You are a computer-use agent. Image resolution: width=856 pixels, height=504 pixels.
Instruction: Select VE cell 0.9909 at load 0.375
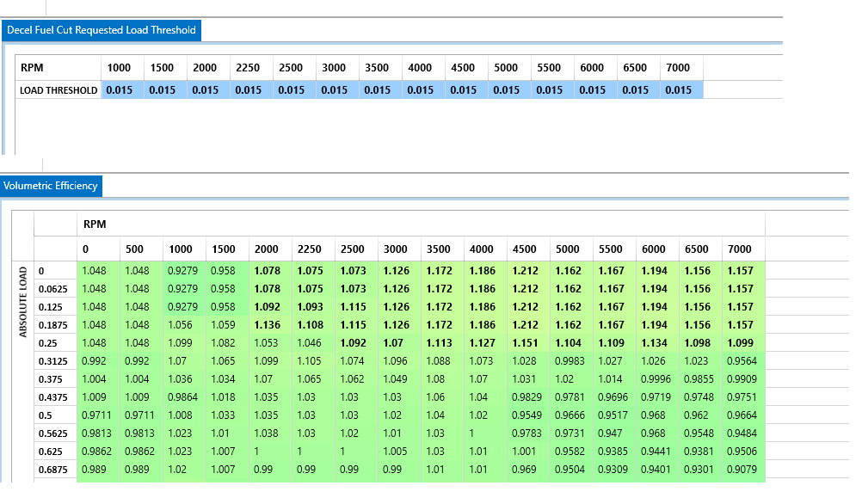pyautogui.click(x=743, y=379)
